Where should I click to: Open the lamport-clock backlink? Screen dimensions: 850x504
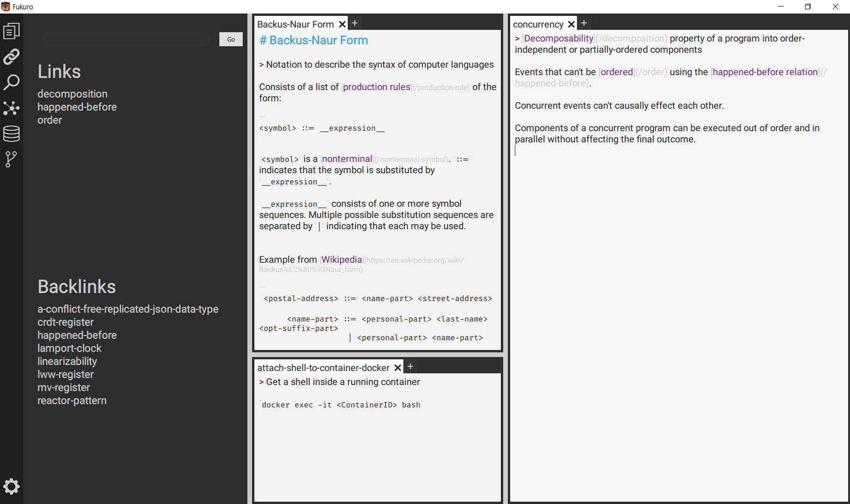point(70,349)
